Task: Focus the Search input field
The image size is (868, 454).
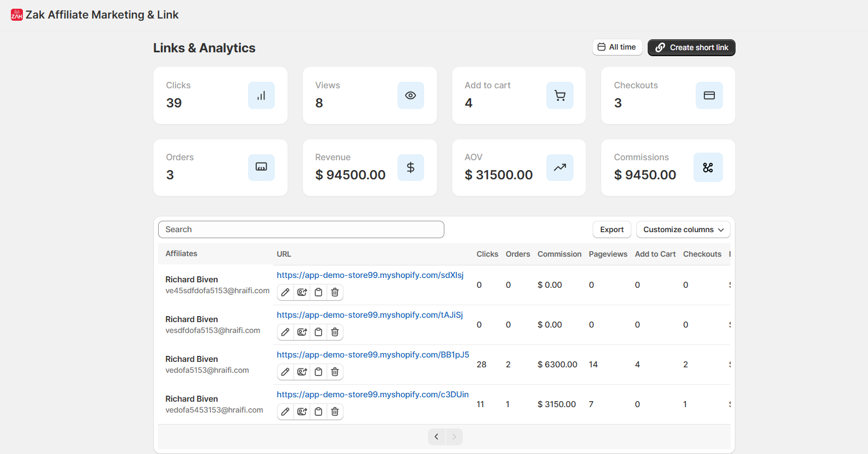Action: pos(301,229)
